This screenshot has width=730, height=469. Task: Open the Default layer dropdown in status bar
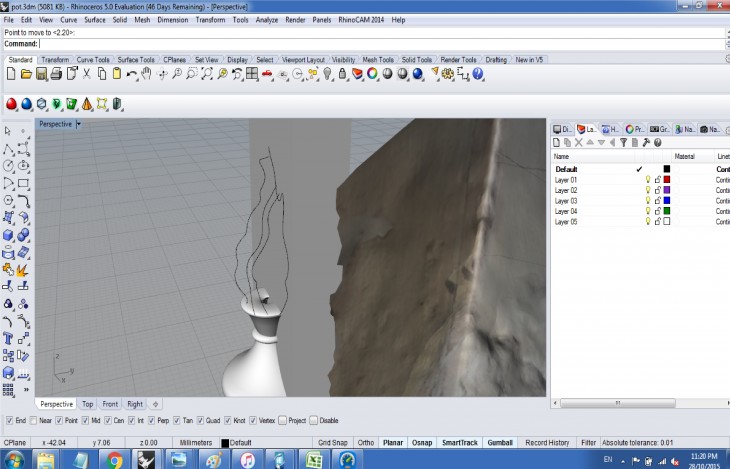point(240,441)
